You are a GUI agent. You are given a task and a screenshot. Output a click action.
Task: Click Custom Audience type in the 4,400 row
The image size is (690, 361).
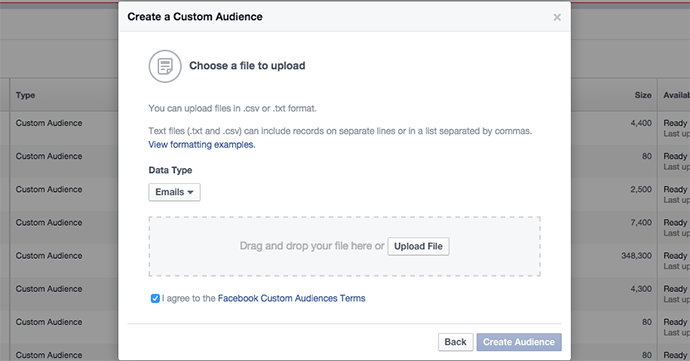pos(49,123)
